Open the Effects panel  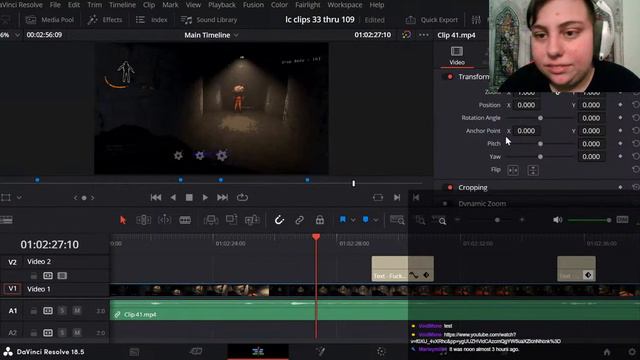tap(105, 20)
